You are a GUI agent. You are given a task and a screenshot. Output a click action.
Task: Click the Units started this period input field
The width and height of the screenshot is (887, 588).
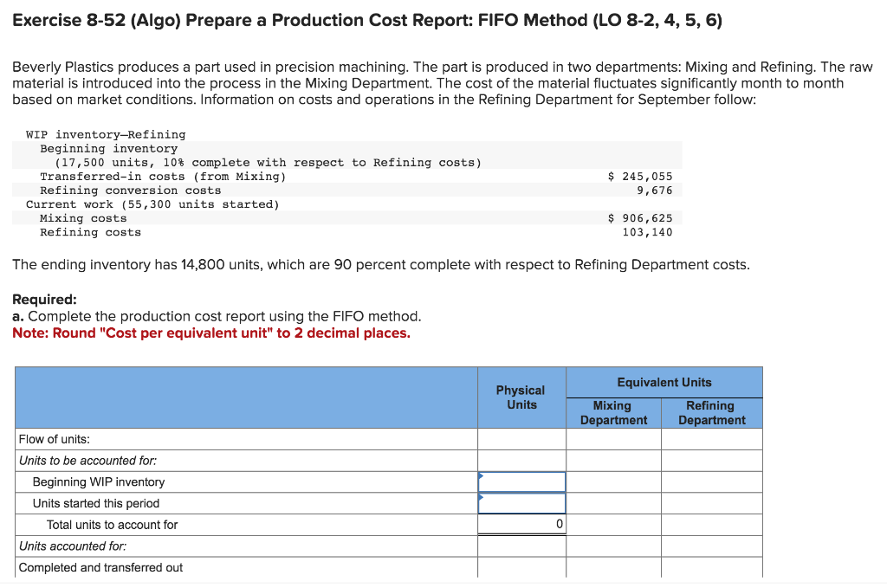pos(521,503)
